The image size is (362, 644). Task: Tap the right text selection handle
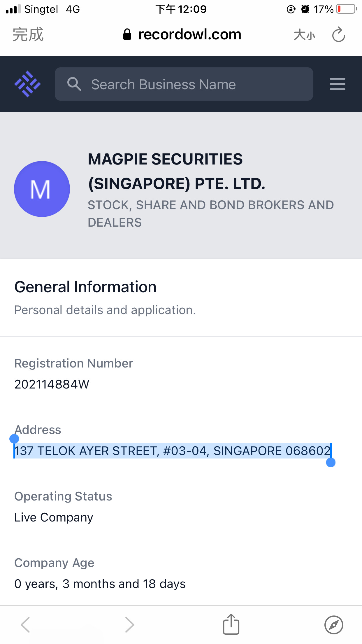[x=331, y=462]
